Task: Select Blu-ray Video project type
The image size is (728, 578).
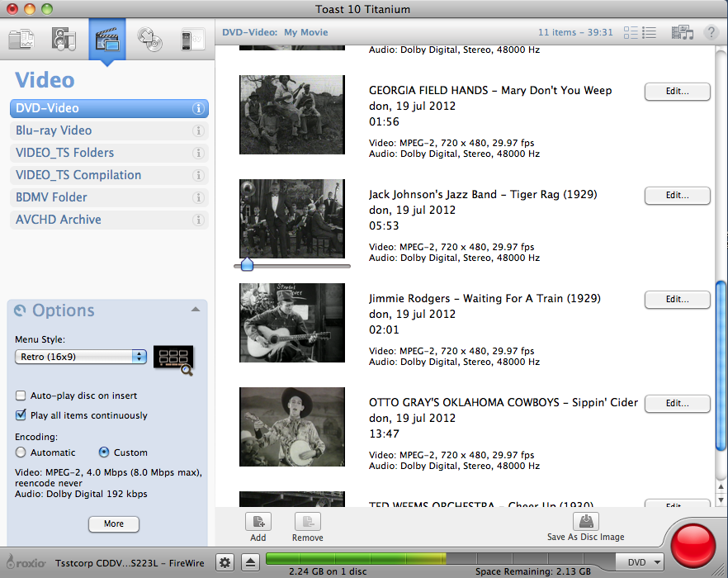Action: pyautogui.click(x=109, y=130)
